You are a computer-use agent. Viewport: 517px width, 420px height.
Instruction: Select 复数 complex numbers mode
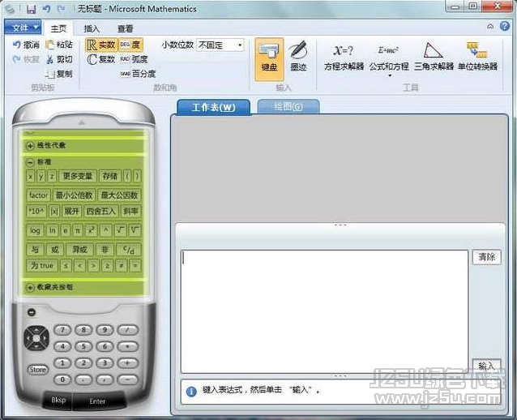click(101, 59)
